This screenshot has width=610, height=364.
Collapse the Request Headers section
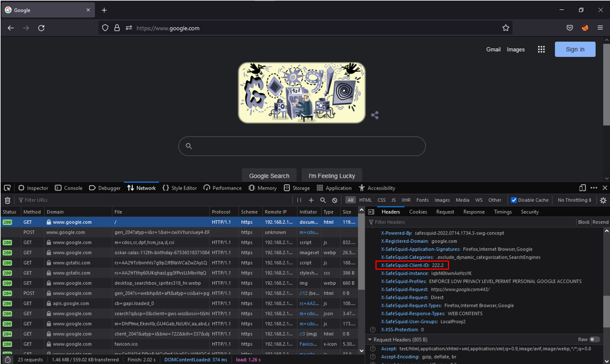click(x=370, y=339)
